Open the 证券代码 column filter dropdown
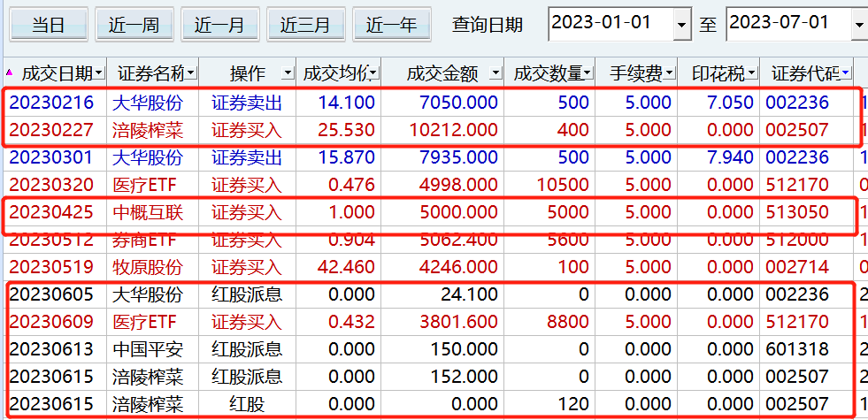Viewport: 868px width, 420px height. pyautogui.click(x=845, y=73)
